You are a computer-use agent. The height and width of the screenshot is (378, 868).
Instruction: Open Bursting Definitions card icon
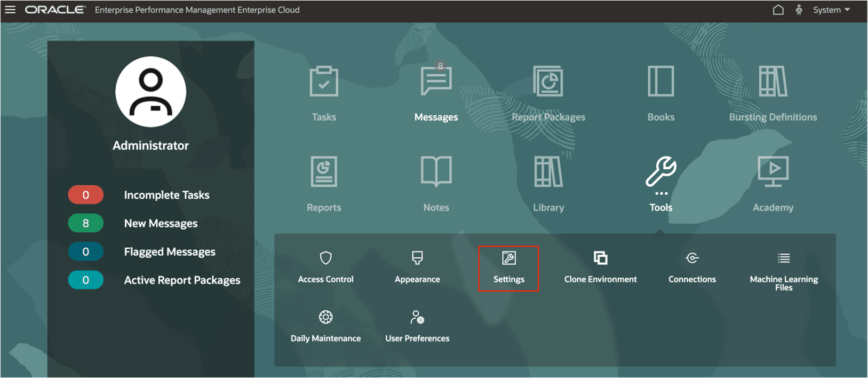coord(773,81)
